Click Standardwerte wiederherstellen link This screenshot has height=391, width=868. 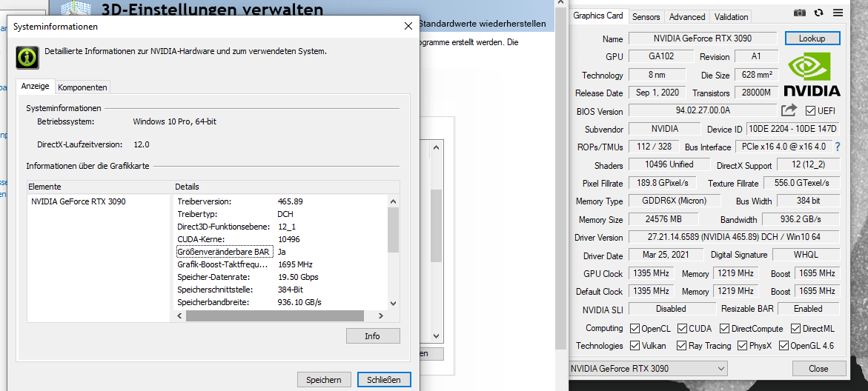point(483,24)
